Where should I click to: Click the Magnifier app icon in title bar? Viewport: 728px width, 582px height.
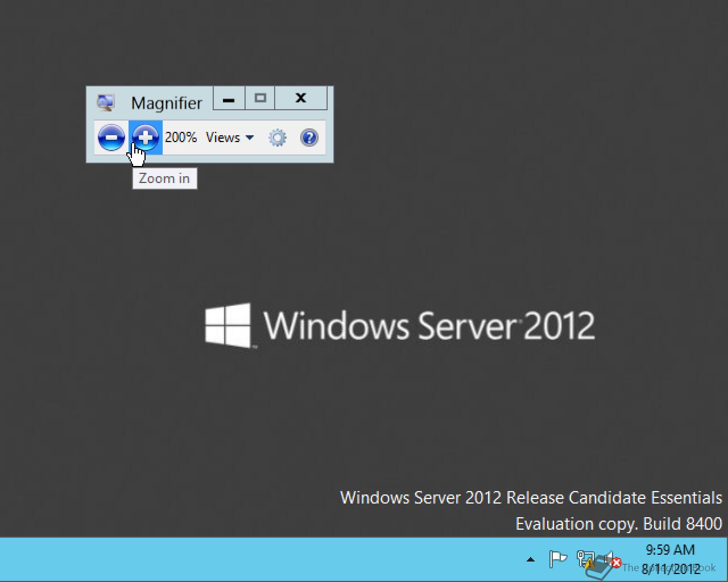(106, 103)
